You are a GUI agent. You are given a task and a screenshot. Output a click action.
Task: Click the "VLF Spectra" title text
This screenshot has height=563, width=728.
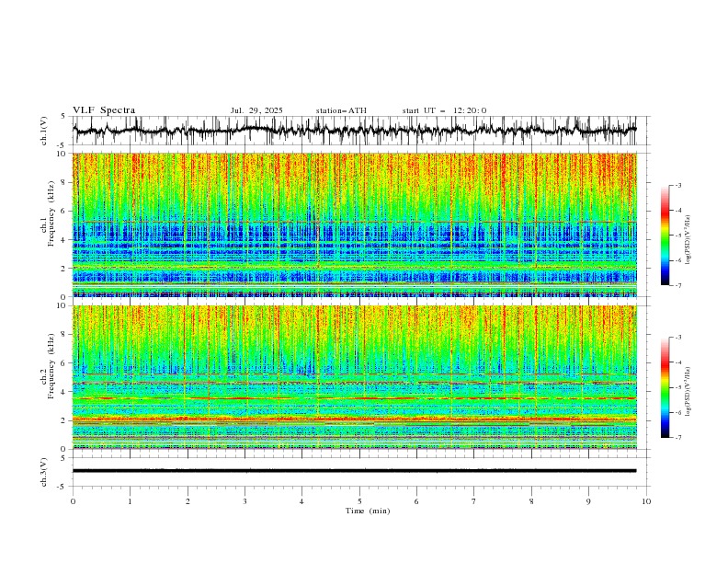tap(104, 110)
